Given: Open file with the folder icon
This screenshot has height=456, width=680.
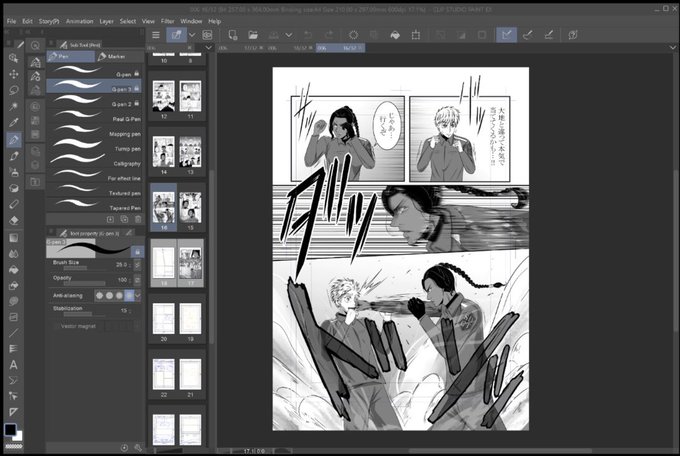Looking at the screenshot, I should (x=253, y=35).
